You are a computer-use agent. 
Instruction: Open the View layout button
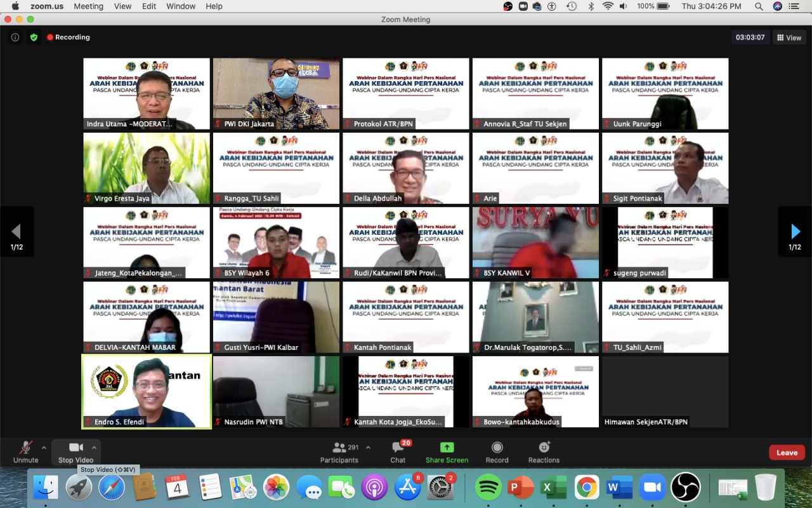789,37
